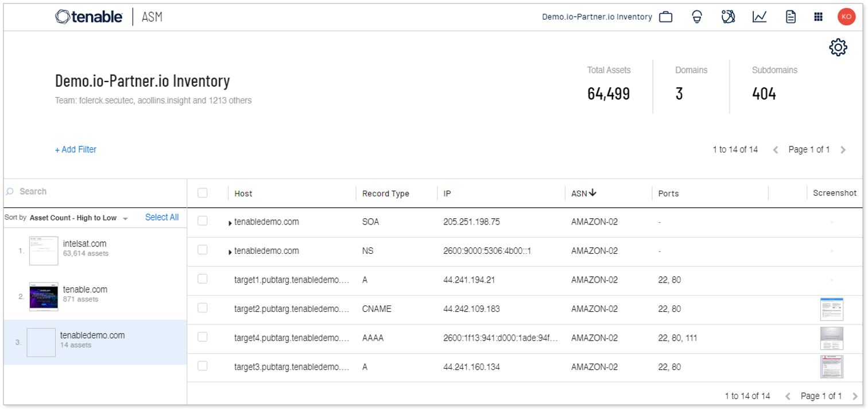The height and width of the screenshot is (410, 868).
Task: Open the tenable.com thumbnail
Action: pos(44,296)
